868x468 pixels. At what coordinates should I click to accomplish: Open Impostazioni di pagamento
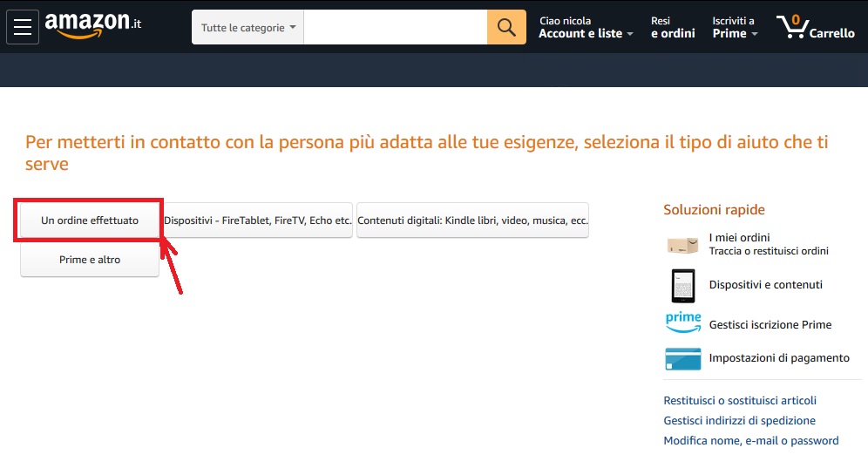coord(779,358)
